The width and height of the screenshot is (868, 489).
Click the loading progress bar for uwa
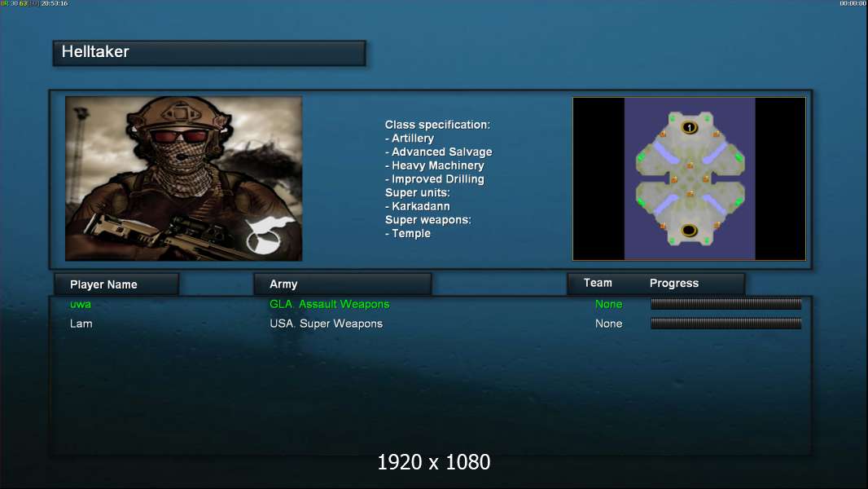point(726,303)
